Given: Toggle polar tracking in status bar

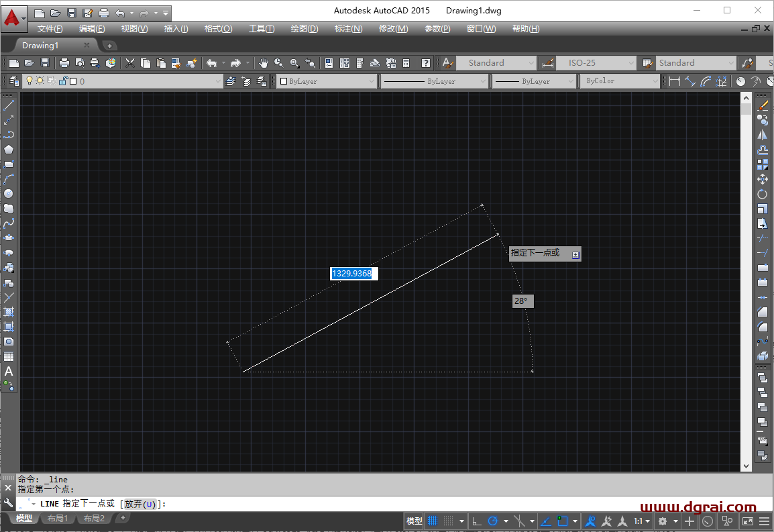Looking at the screenshot, I should click(x=492, y=521).
